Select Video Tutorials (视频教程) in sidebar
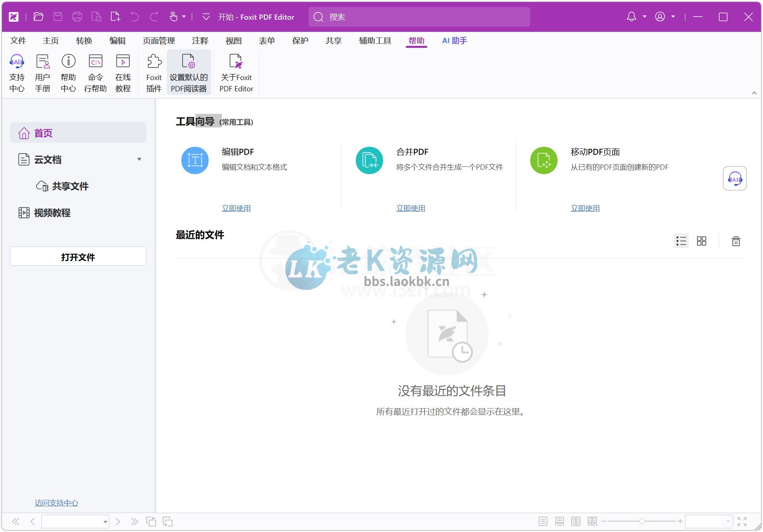Image resolution: width=763 pixels, height=532 pixels. point(45,213)
